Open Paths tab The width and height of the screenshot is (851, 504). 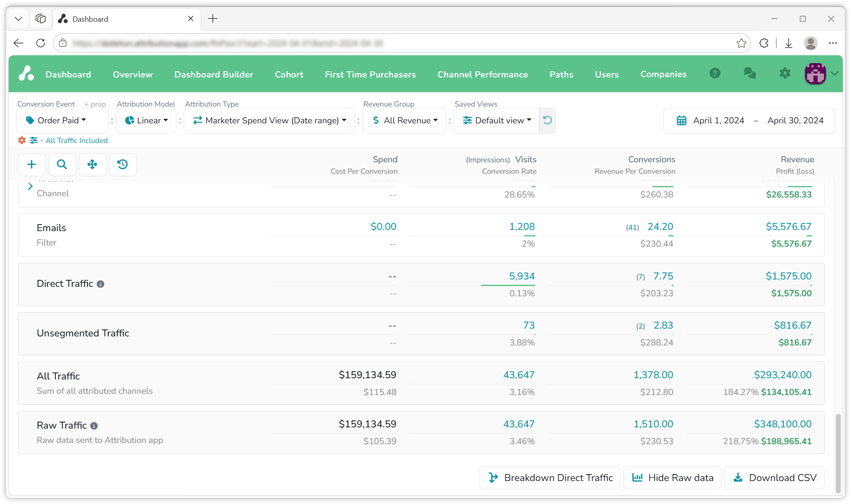pos(561,74)
